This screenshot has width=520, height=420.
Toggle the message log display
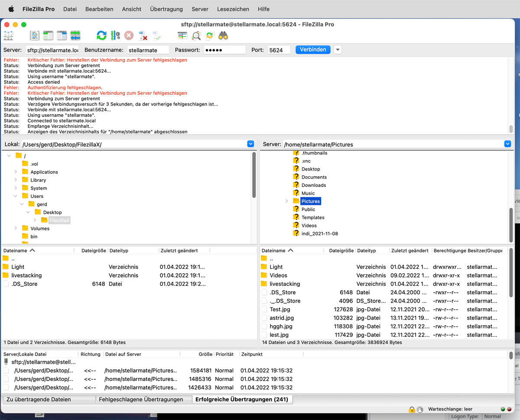(x=35, y=36)
